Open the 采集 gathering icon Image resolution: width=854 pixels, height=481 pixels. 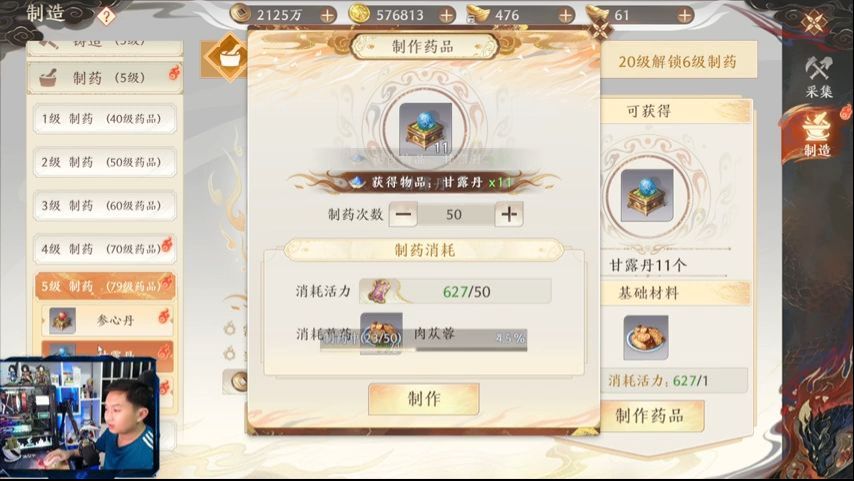pyautogui.click(x=819, y=78)
